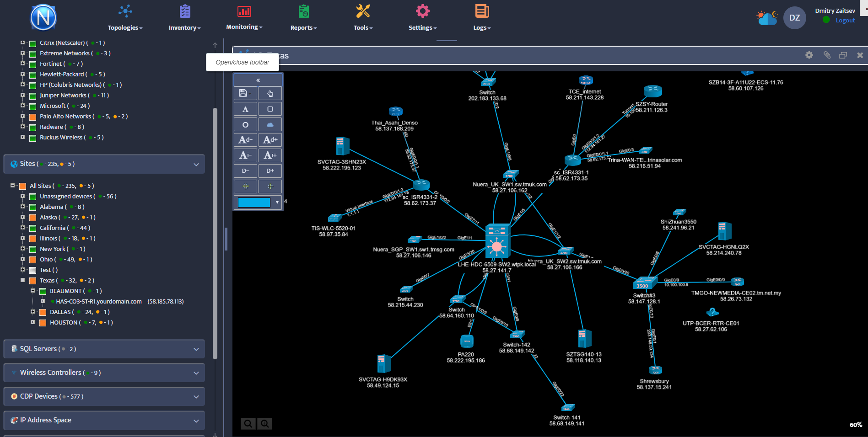The image size is (868, 437).
Task: Expand the SQL Servers panel
Action: tap(104, 349)
